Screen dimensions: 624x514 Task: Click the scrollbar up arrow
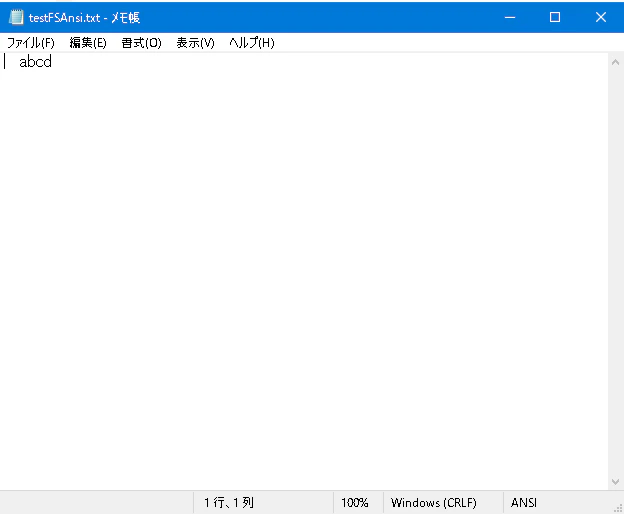click(615, 62)
